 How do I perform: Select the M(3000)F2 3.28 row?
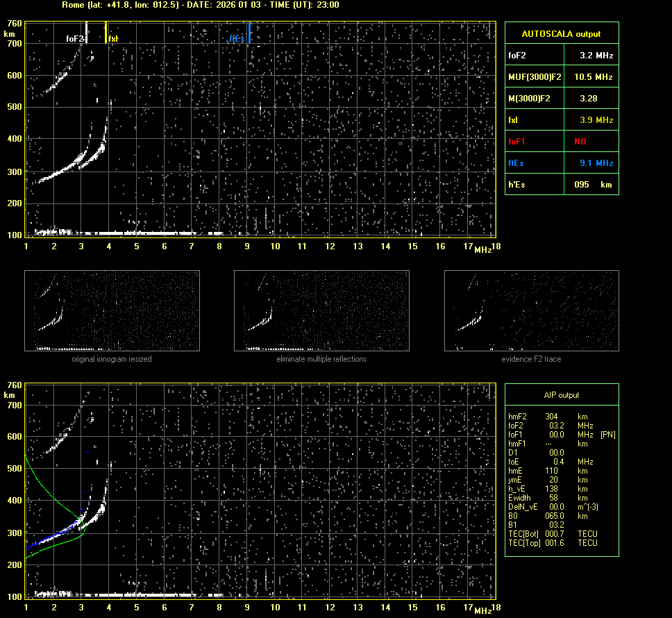click(561, 99)
